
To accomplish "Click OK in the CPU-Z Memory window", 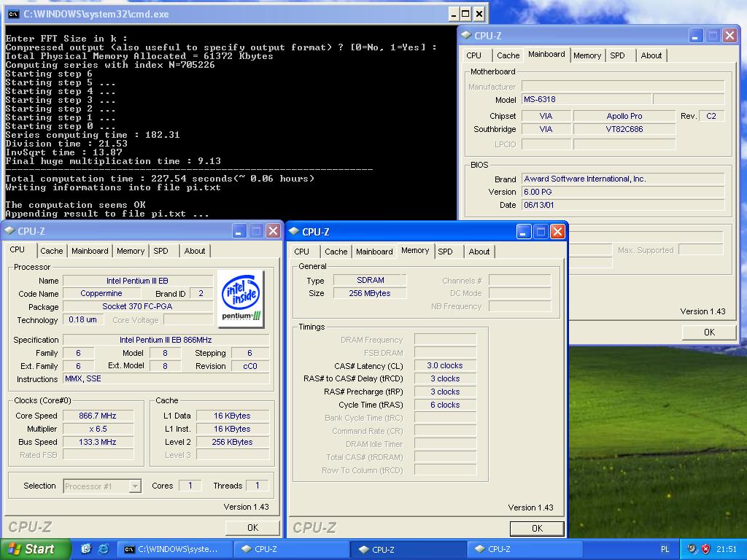I will coord(537,528).
